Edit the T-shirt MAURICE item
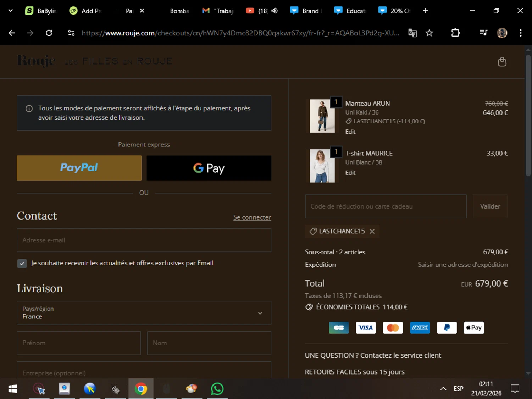 coord(350,173)
